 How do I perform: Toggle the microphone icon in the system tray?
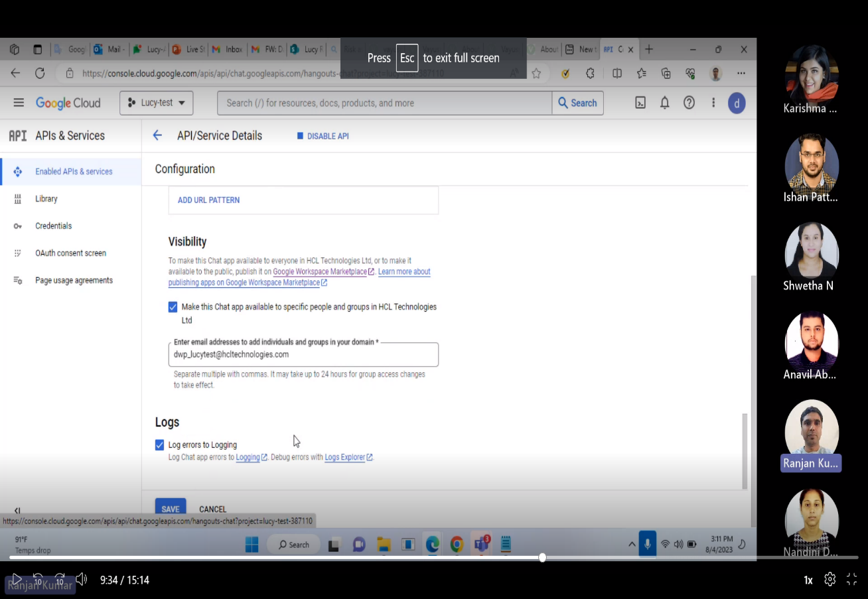pos(648,544)
